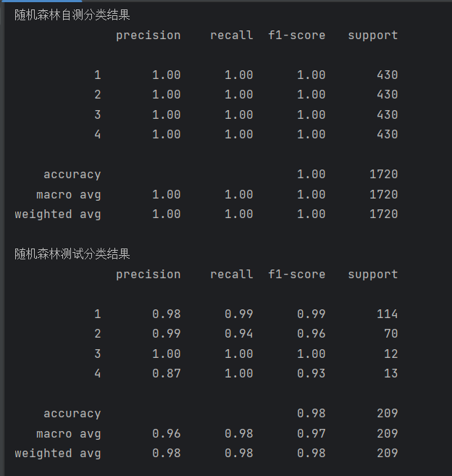
Task: Click support 430 in 自测 class 1 row
Action: click(x=387, y=75)
